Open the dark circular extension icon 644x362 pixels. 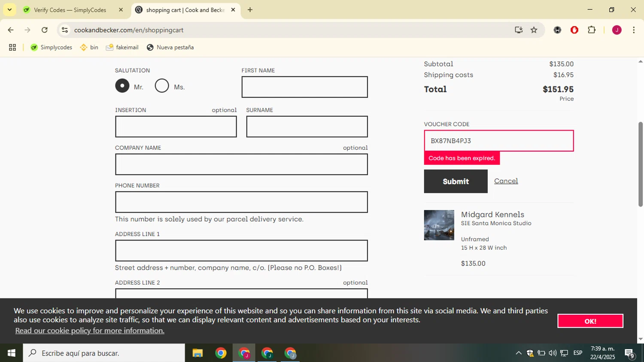click(x=557, y=30)
